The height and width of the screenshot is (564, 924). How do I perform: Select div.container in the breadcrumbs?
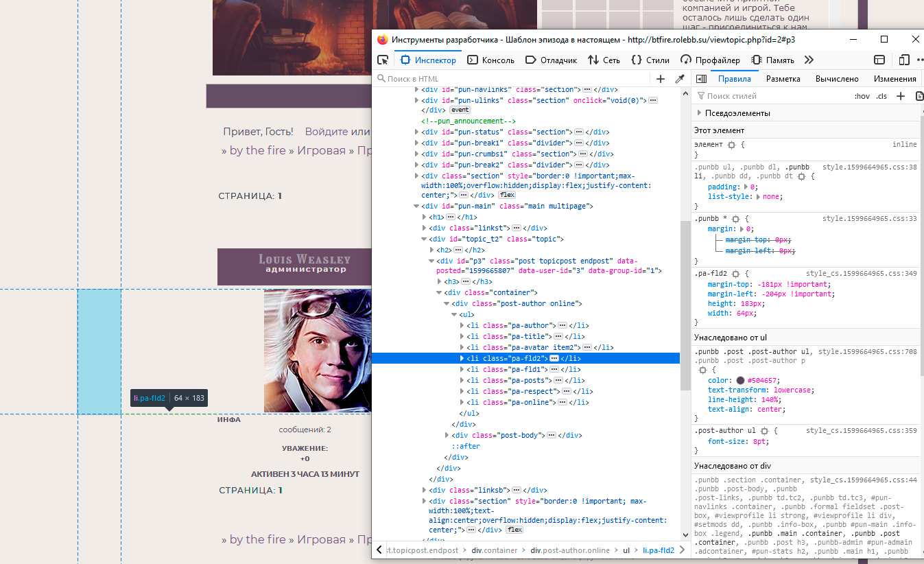496,550
